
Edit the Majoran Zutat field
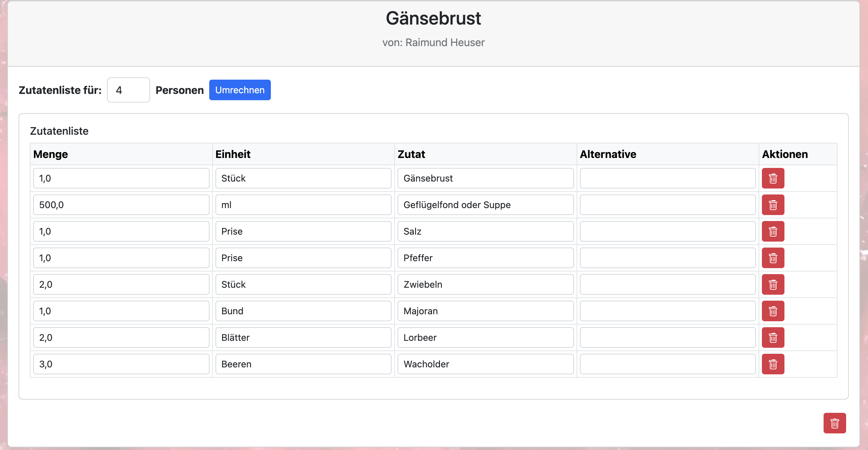(485, 311)
